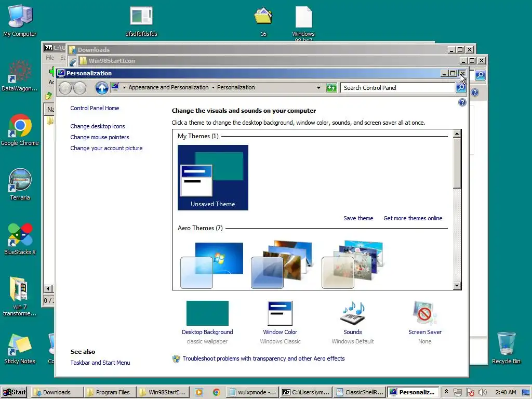Switch to the wuixpmode taskbar button
Image resolution: width=532 pixels, height=399 pixels.
252,392
